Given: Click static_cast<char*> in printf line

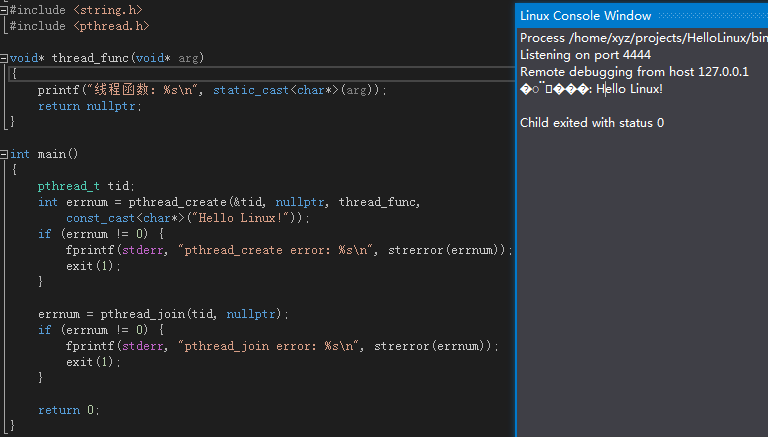Looking at the screenshot, I should 276,90.
